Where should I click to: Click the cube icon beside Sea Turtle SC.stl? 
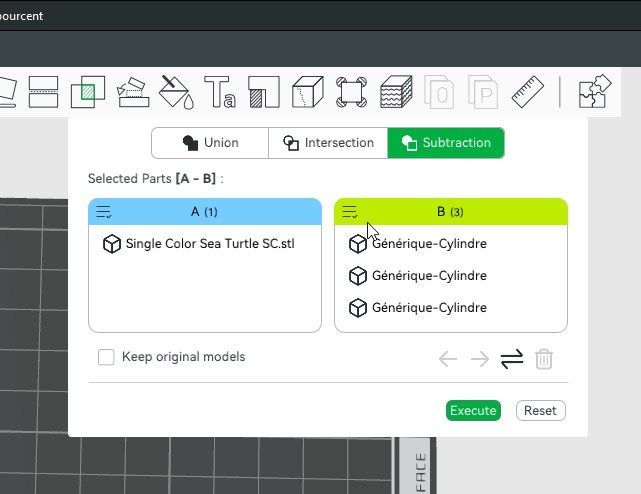tap(112, 244)
